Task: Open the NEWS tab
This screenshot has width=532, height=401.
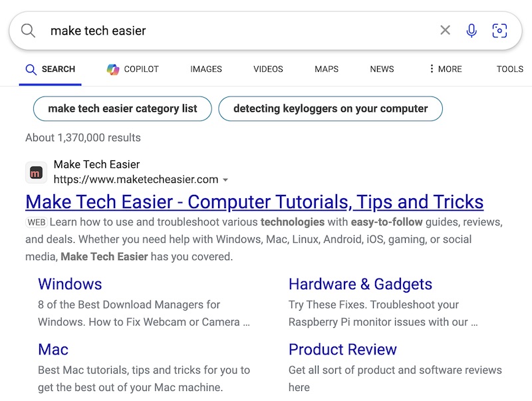Action: 381,69
